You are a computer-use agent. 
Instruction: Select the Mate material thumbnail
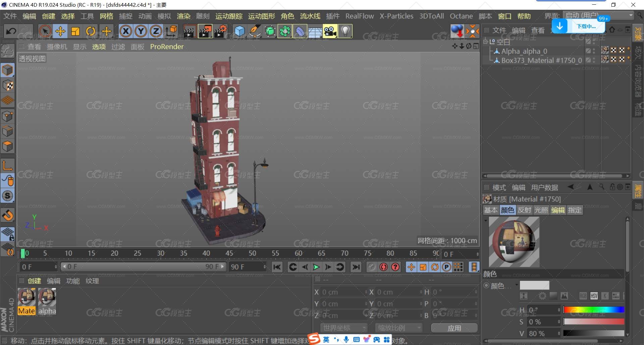click(x=26, y=301)
